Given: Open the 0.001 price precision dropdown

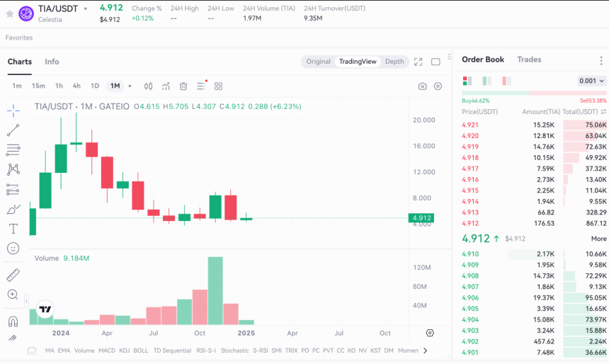Looking at the screenshot, I should click(x=591, y=81).
